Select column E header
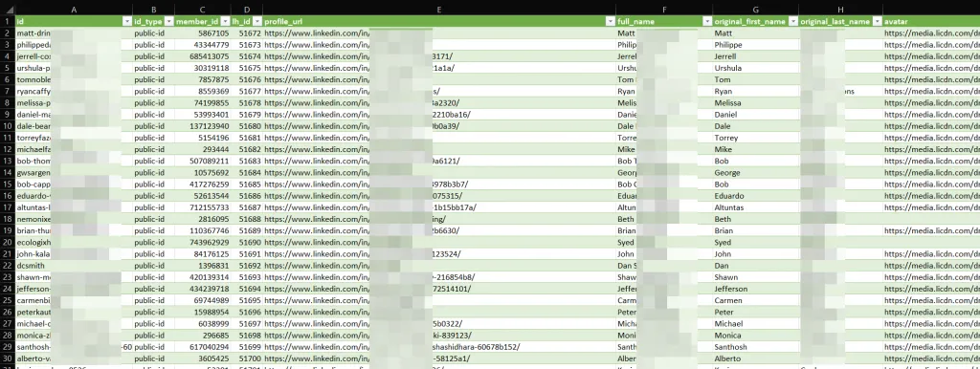 (439, 10)
